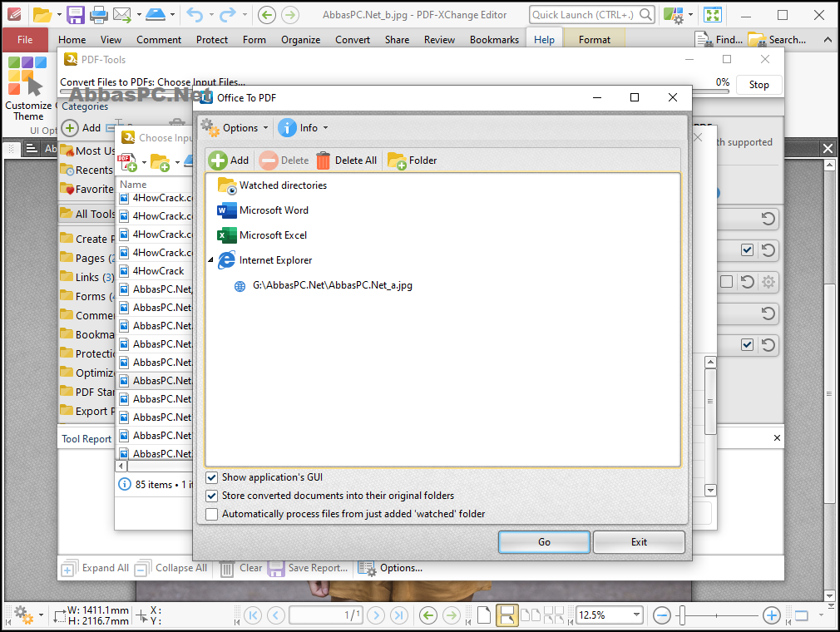Open the Open folder dropdown arrow in quick toolbar

click(x=59, y=15)
